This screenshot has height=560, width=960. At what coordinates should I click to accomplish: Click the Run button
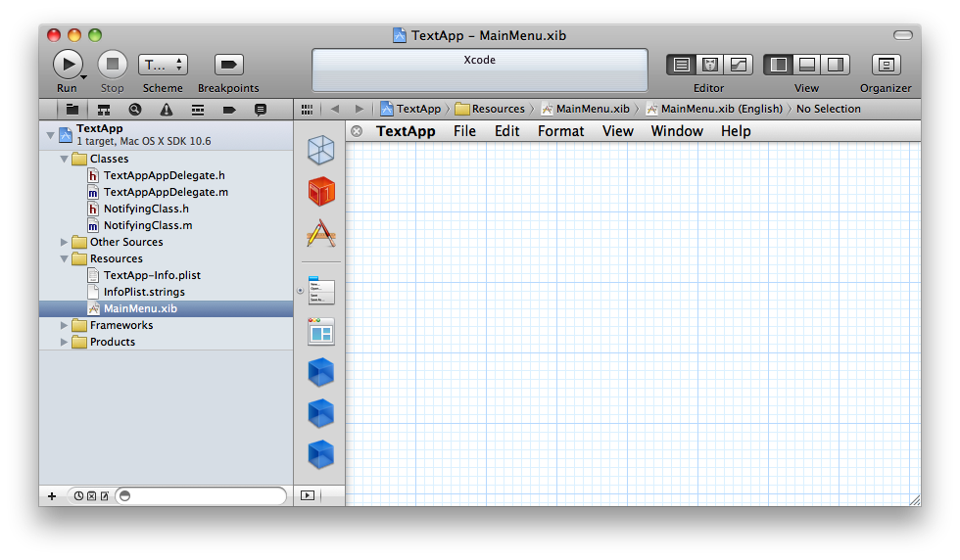click(68, 65)
